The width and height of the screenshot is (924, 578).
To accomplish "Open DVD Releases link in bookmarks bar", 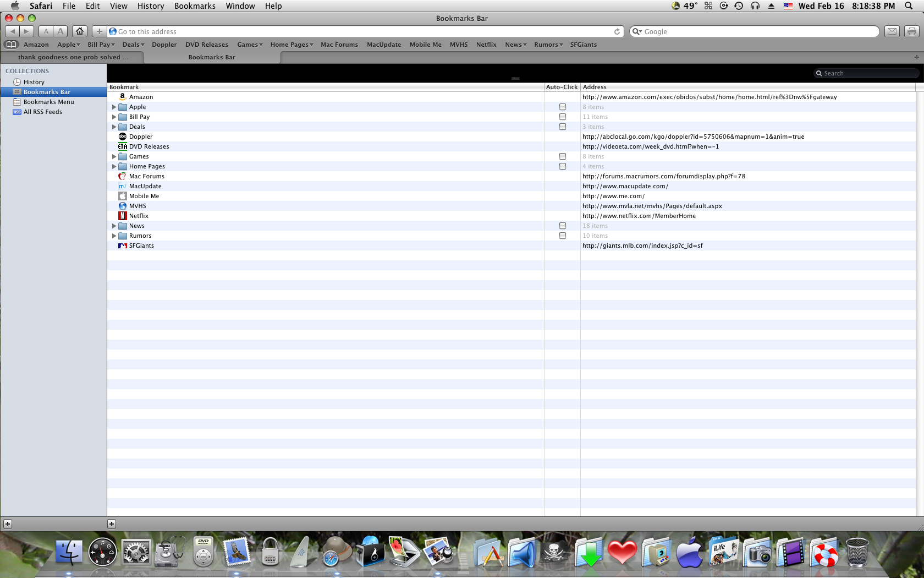I will 207,45.
